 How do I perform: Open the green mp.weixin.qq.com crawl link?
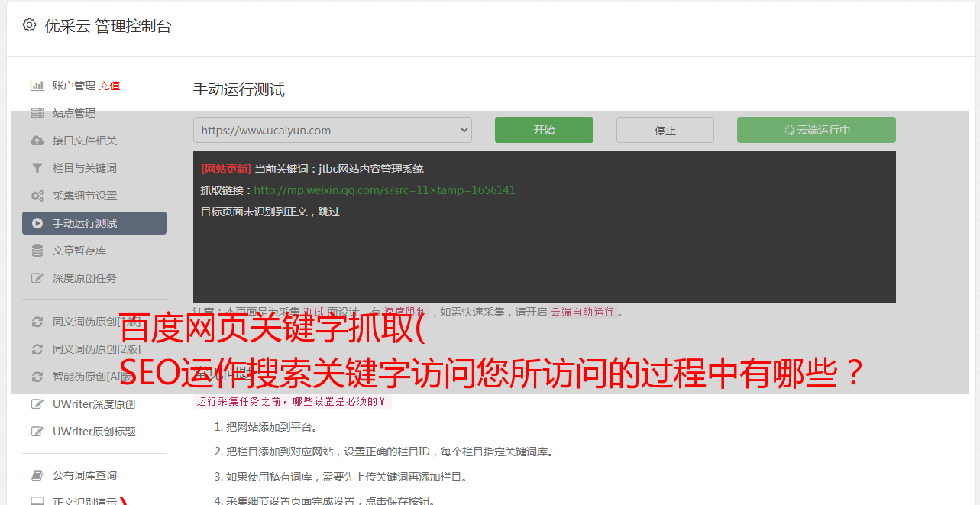pos(384,190)
